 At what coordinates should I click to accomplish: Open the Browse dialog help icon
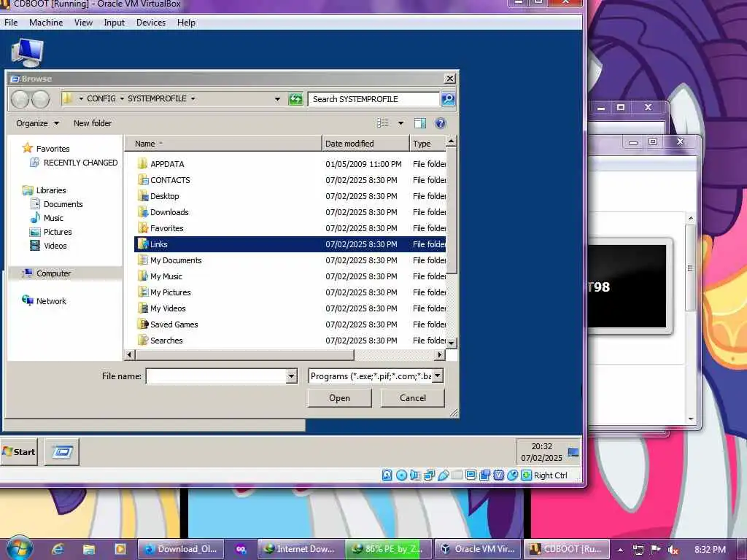click(441, 123)
